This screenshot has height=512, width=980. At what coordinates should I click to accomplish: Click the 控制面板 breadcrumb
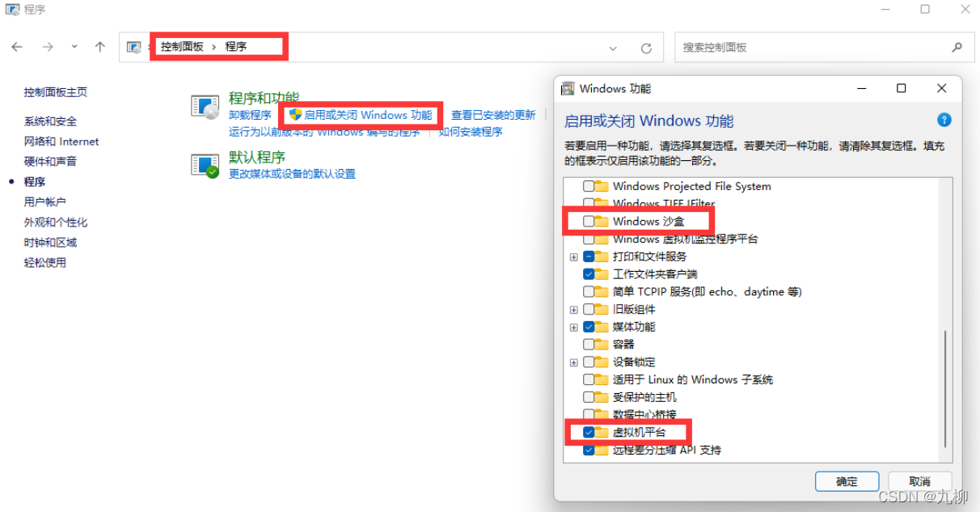click(x=182, y=47)
